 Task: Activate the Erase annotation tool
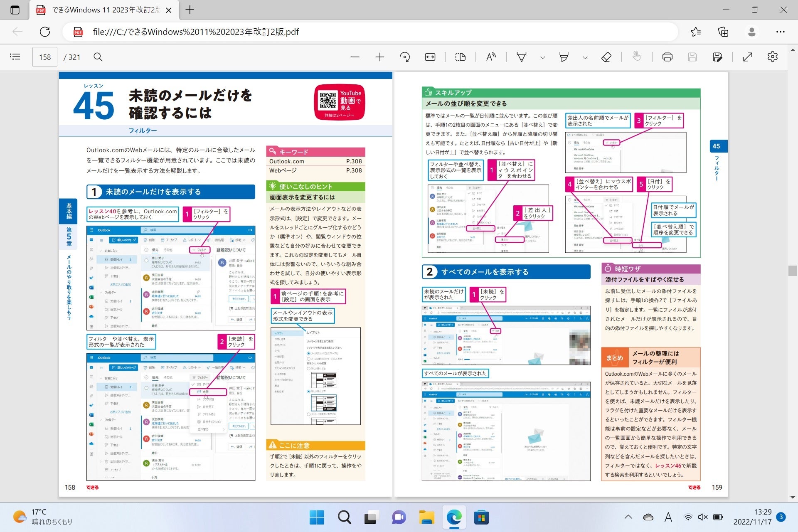tap(606, 57)
